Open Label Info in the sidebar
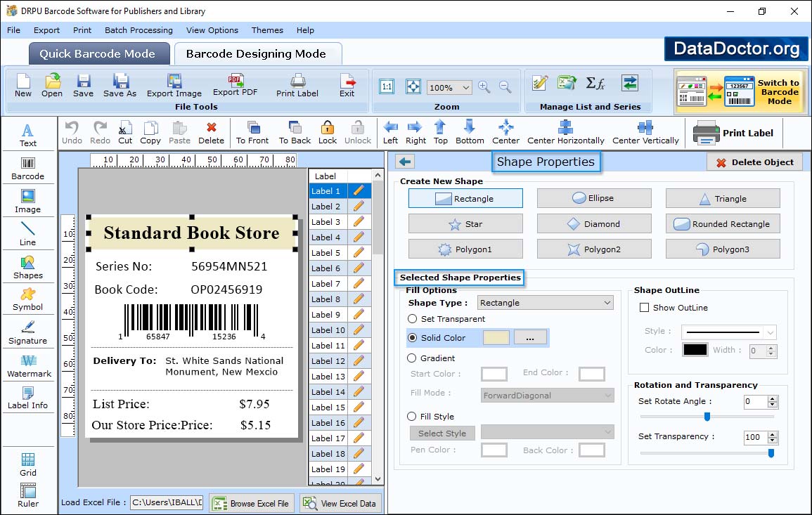The image size is (812, 515). [x=28, y=398]
